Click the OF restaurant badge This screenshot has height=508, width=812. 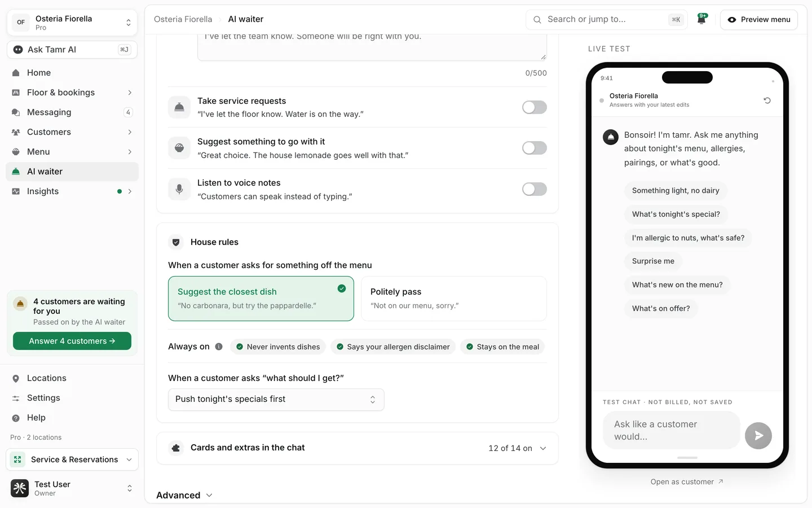[21, 23]
